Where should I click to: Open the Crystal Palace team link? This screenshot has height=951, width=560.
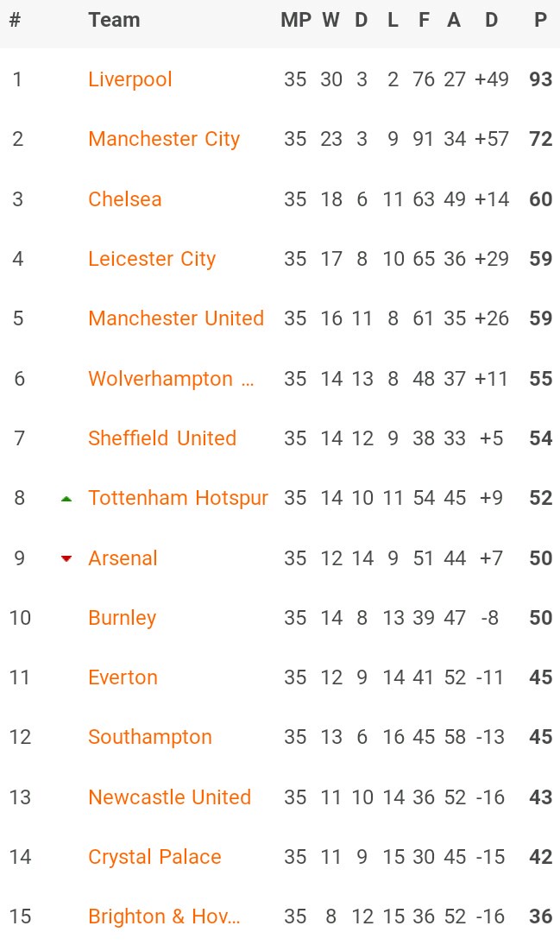[x=154, y=857]
